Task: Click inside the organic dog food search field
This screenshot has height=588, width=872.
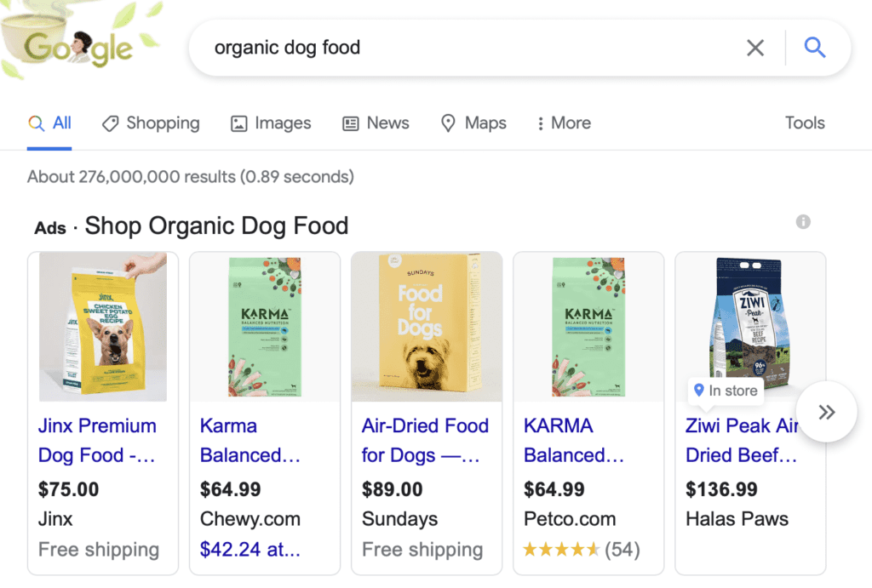Action: 426,48
